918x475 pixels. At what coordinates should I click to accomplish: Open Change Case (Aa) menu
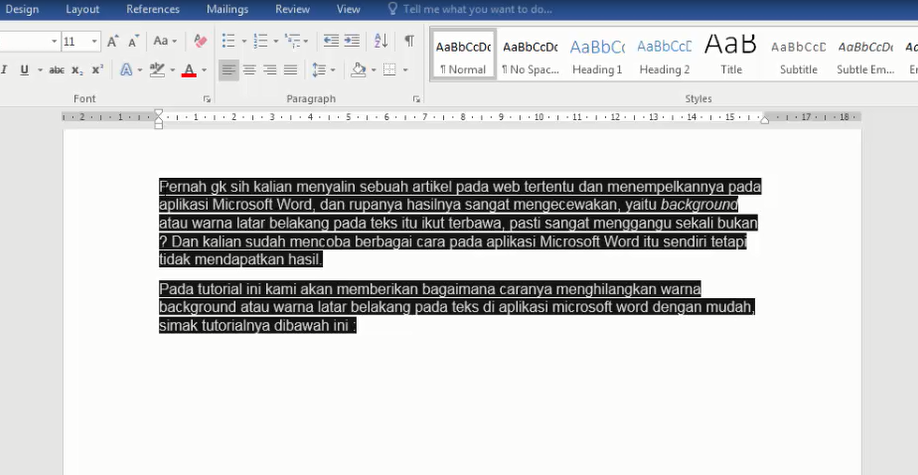pyautogui.click(x=165, y=41)
